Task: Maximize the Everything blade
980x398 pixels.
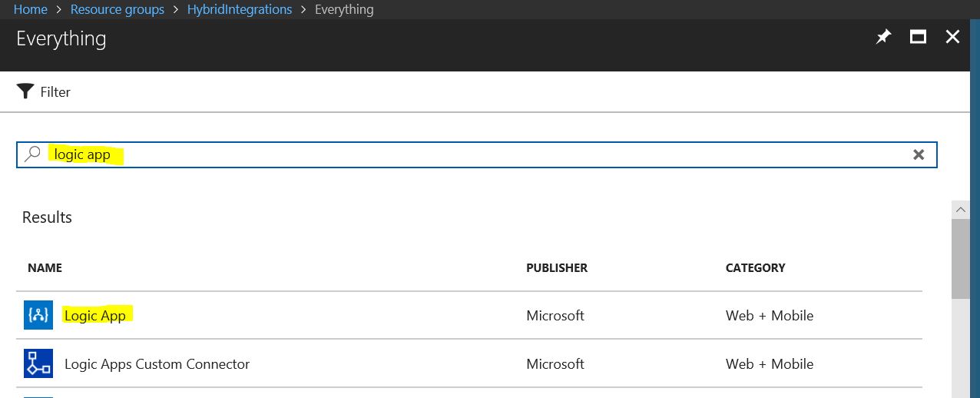Action: pos(918,37)
